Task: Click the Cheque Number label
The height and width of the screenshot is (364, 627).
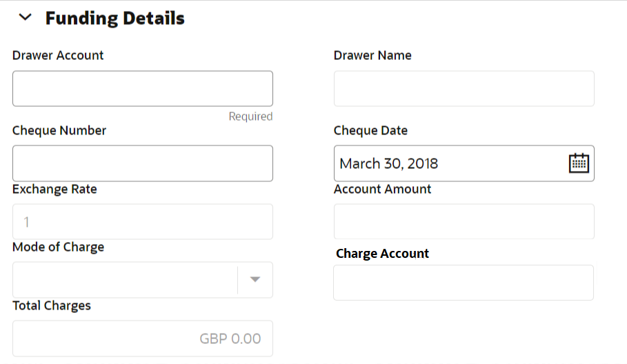Action: [59, 130]
